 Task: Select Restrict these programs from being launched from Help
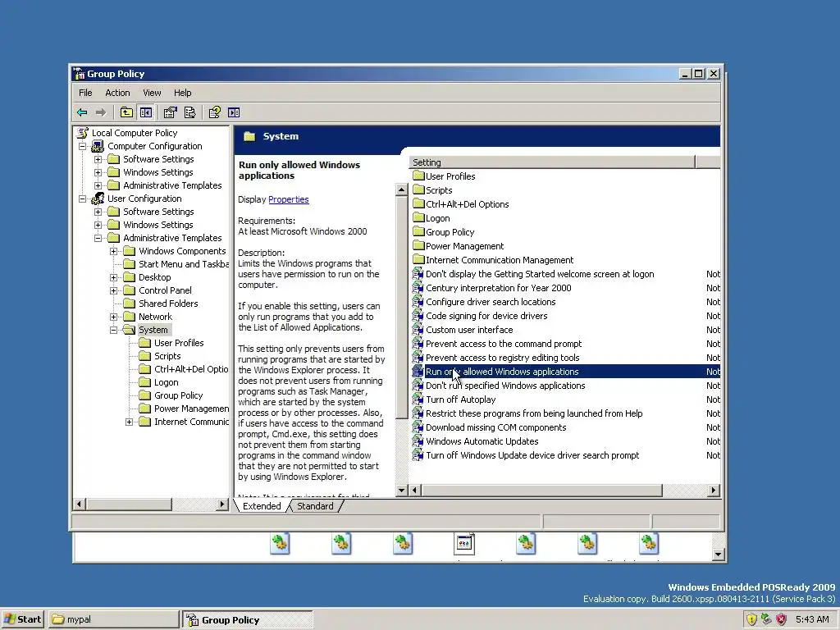point(534,413)
